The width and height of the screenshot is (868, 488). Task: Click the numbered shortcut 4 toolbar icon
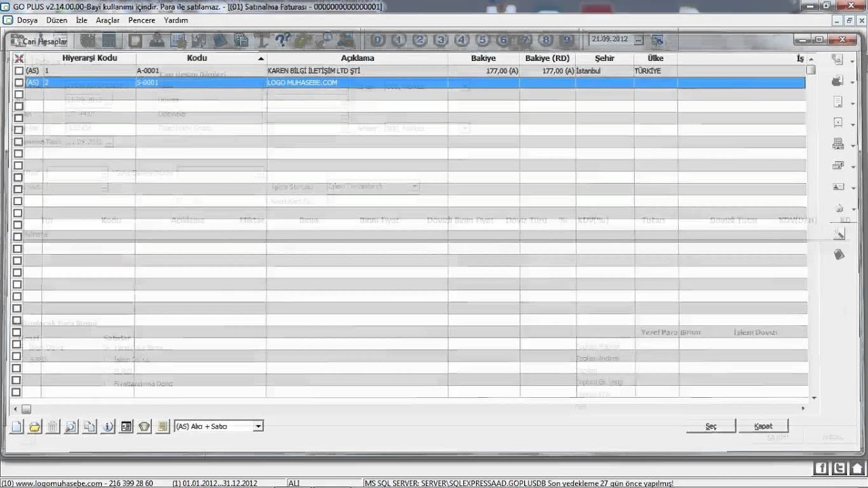tap(462, 39)
